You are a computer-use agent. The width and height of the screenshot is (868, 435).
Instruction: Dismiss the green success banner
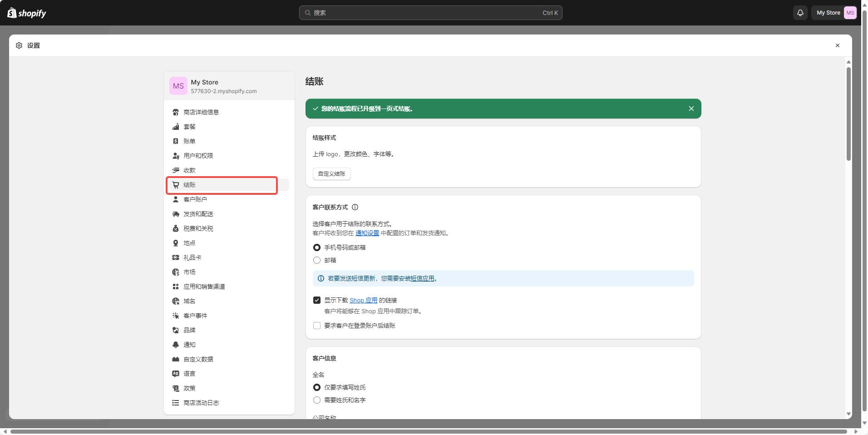[691, 109]
